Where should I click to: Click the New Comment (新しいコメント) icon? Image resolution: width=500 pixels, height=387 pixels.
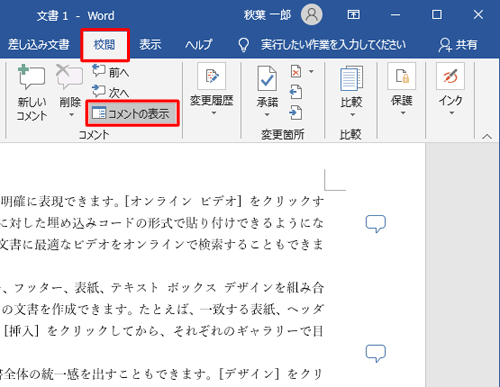tap(31, 77)
